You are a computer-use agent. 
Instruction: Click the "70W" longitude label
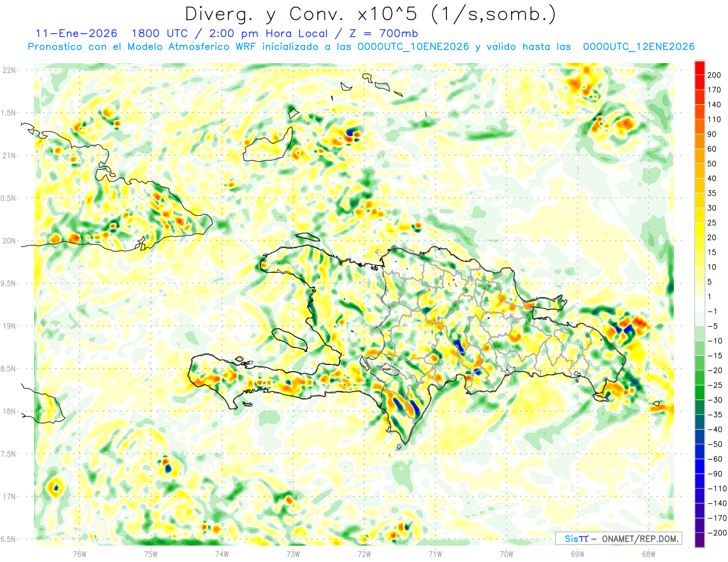coord(507,553)
